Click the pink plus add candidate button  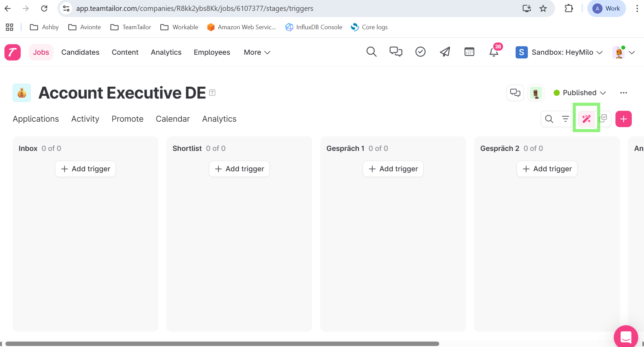(623, 119)
